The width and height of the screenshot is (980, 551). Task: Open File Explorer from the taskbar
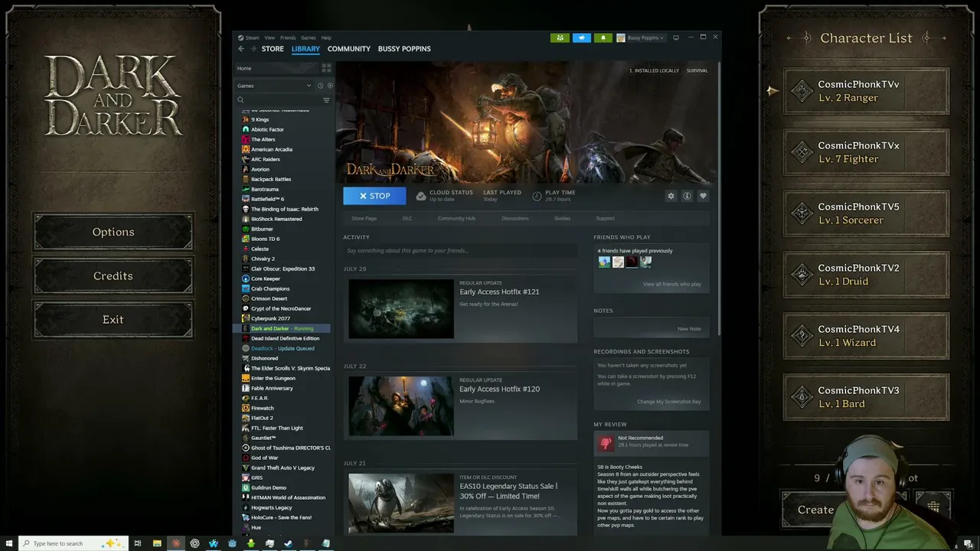coord(157,543)
